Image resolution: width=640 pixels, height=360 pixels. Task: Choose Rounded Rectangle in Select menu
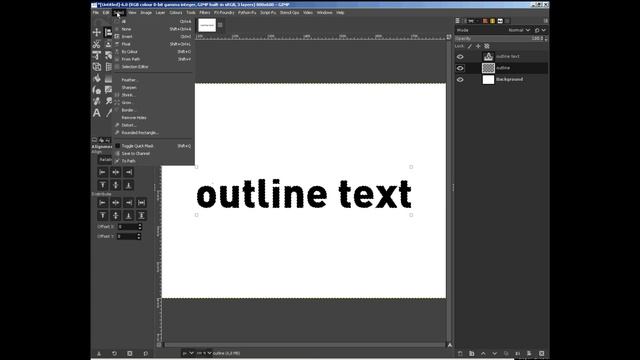click(153, 133)
